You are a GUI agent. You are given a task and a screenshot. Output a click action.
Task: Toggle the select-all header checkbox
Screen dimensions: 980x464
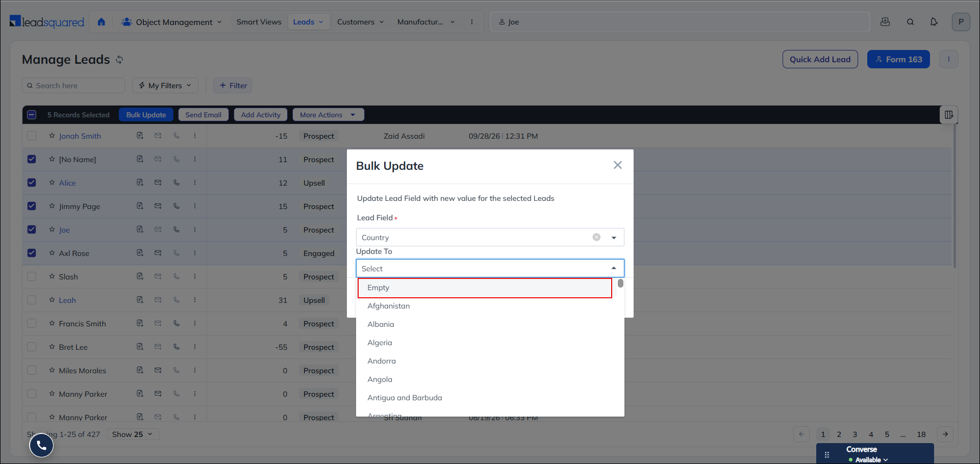click(x=32, y=115)
